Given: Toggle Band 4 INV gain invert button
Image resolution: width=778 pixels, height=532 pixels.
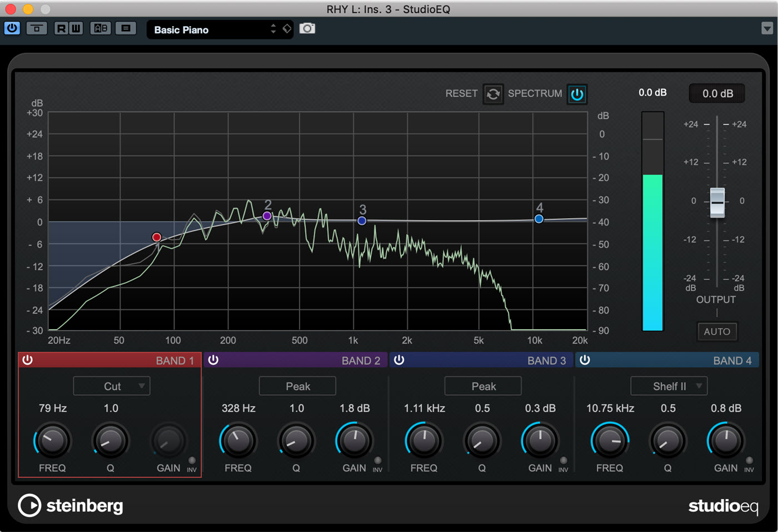Looking at the screenshot, I should point(749,461).
